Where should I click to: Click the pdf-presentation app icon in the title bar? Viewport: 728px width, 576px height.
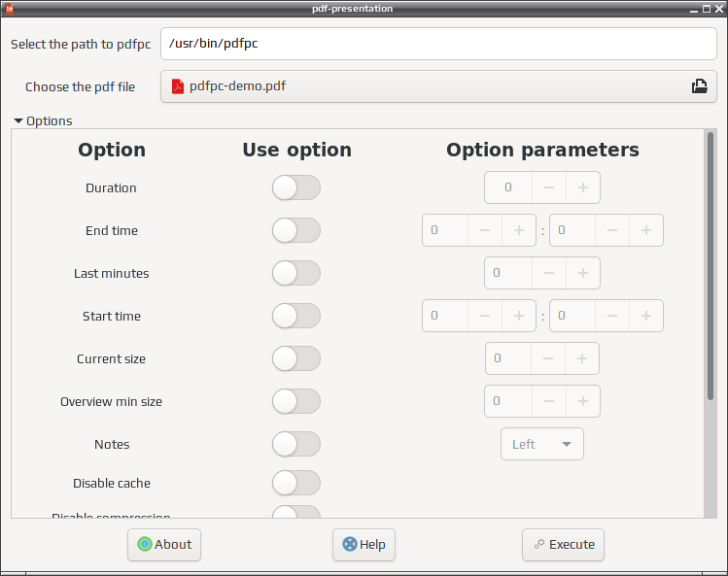pos(9,9)
